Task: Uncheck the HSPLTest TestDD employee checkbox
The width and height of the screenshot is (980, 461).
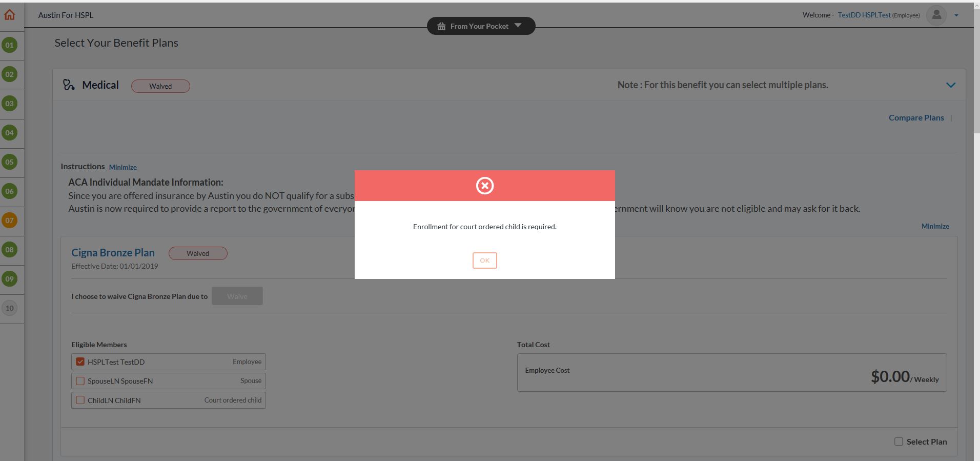Action: pyautogui.click(x=80, y=362)
